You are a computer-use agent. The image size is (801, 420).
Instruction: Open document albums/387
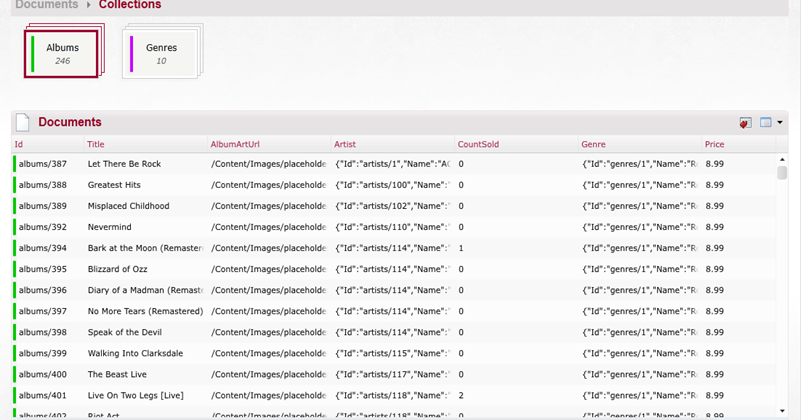43,164
